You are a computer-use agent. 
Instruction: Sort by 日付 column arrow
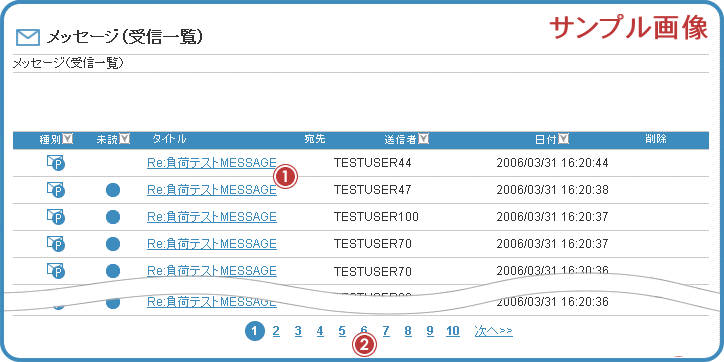[563, 139]
